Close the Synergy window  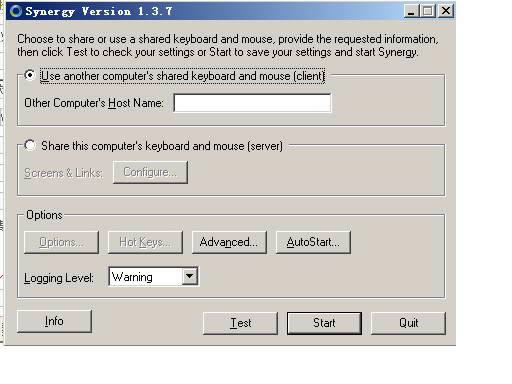click(x=446, y=11)
